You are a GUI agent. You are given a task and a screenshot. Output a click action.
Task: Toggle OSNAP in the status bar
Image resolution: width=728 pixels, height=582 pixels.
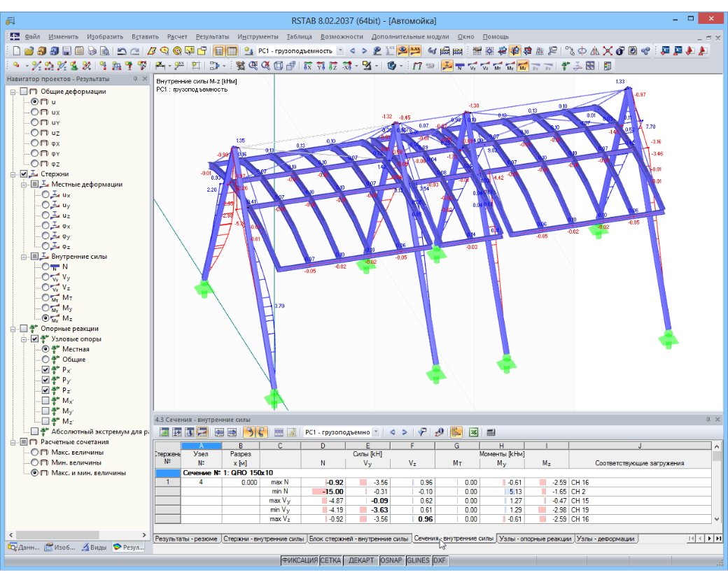tap(391, 560)
